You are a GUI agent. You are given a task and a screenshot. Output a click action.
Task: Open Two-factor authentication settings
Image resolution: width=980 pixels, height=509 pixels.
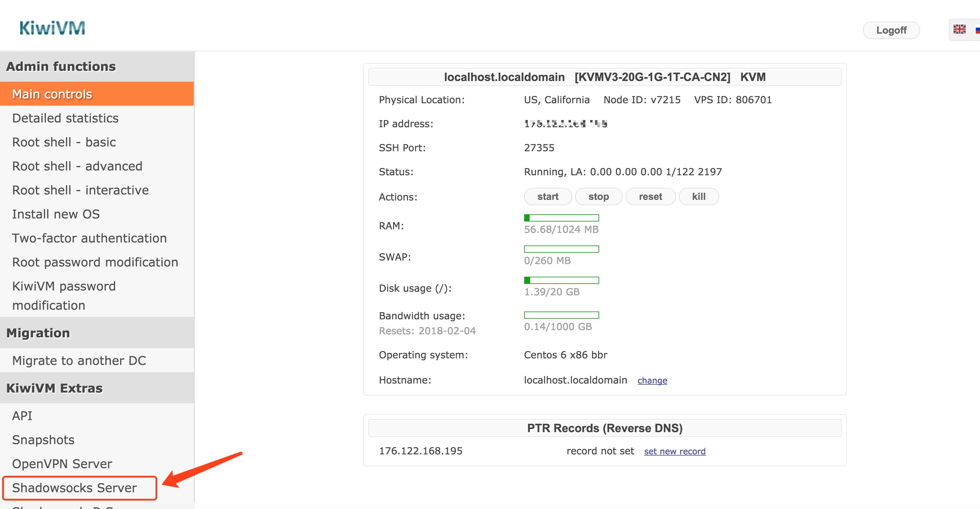click(x=89, y=238)
